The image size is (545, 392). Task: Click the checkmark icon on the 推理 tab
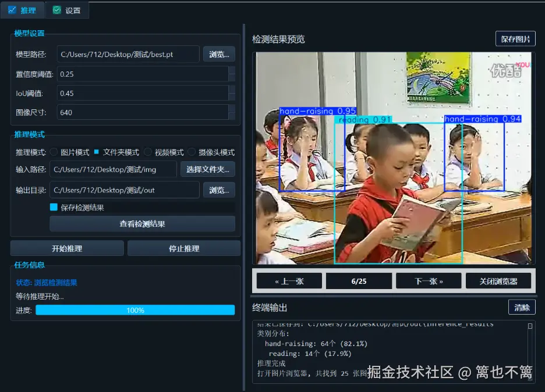[x=12, y=10]
